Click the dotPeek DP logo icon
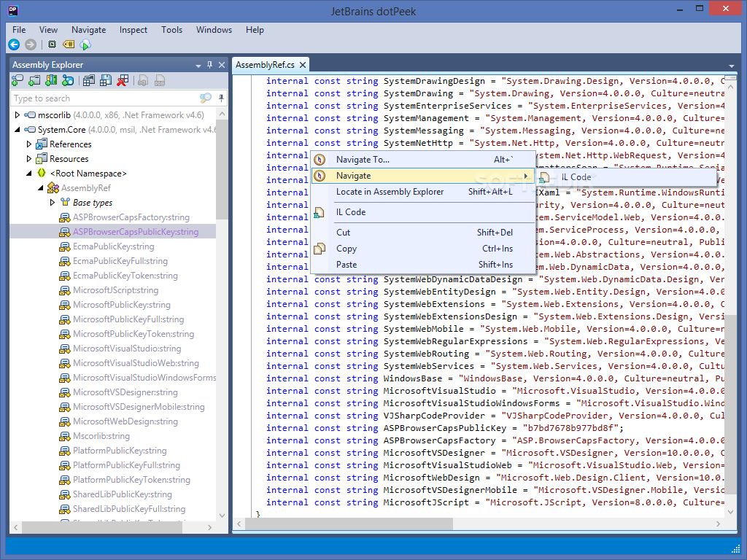Viewport: 747px width, 560px height. (13, 9)
